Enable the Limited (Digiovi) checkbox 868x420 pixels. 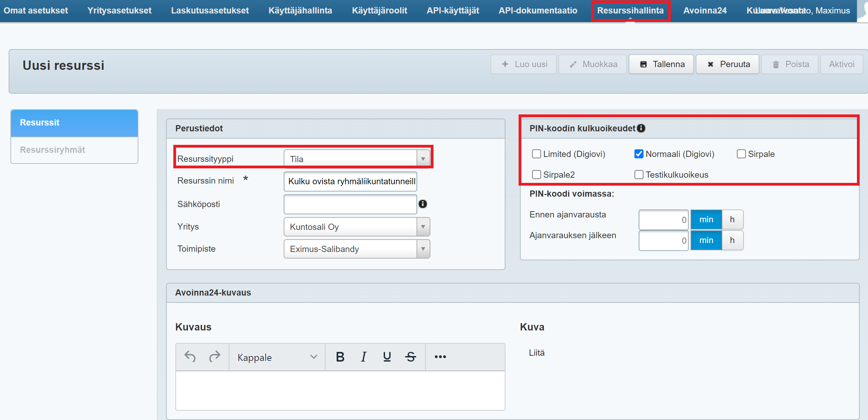pyautogui.click(x=536, y=154)
